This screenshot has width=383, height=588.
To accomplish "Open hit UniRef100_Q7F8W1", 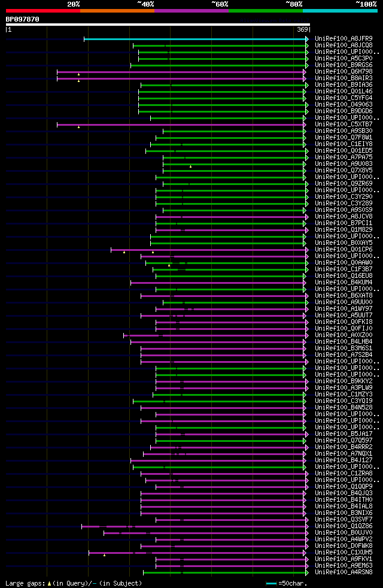I will point(344,138).
